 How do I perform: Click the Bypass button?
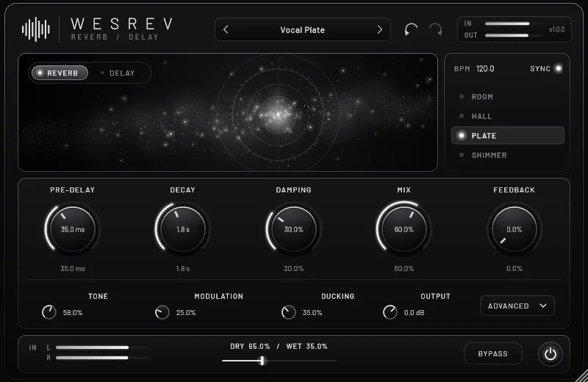pos(492,353)
